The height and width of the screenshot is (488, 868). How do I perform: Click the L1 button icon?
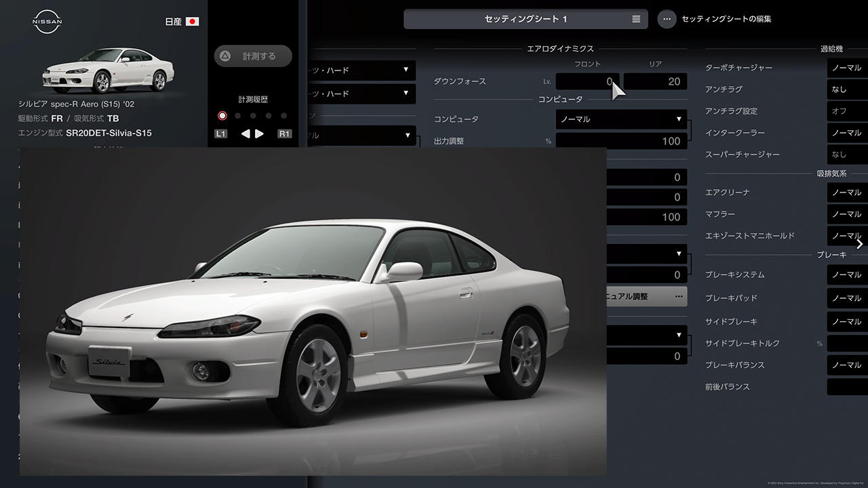(x=221, y=134)
